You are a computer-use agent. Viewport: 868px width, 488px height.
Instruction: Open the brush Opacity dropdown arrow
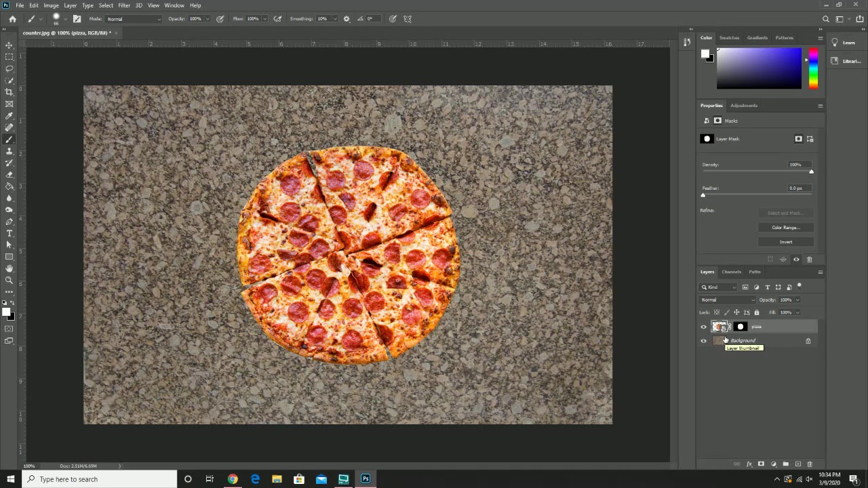208,19
